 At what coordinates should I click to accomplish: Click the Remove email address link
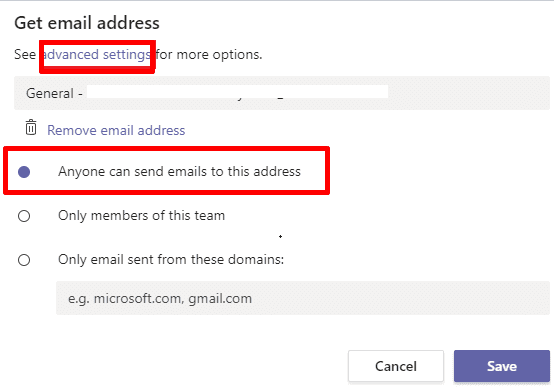[x=116, y=130]
